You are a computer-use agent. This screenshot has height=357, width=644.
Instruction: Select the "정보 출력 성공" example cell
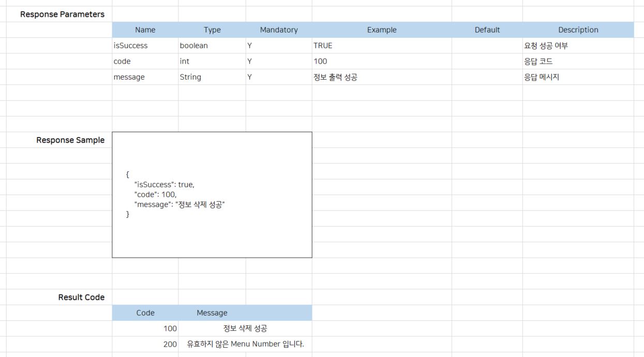[x=335, y=77]
